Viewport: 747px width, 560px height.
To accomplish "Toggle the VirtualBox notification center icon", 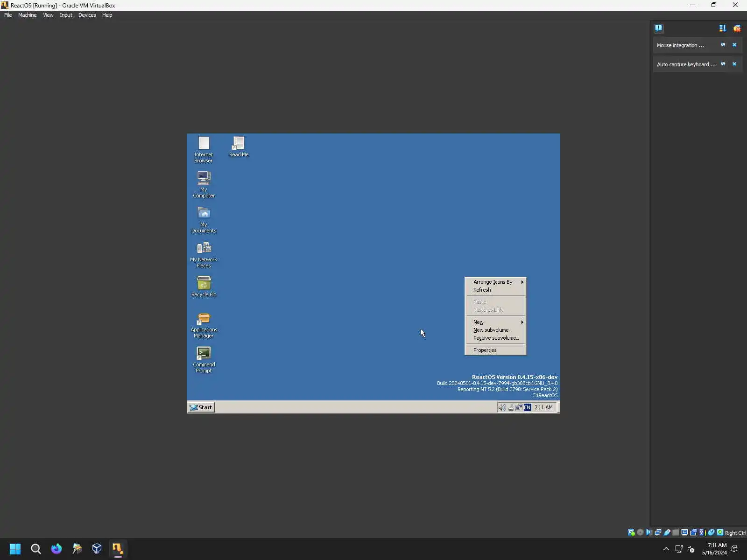I will coord(658,28).
